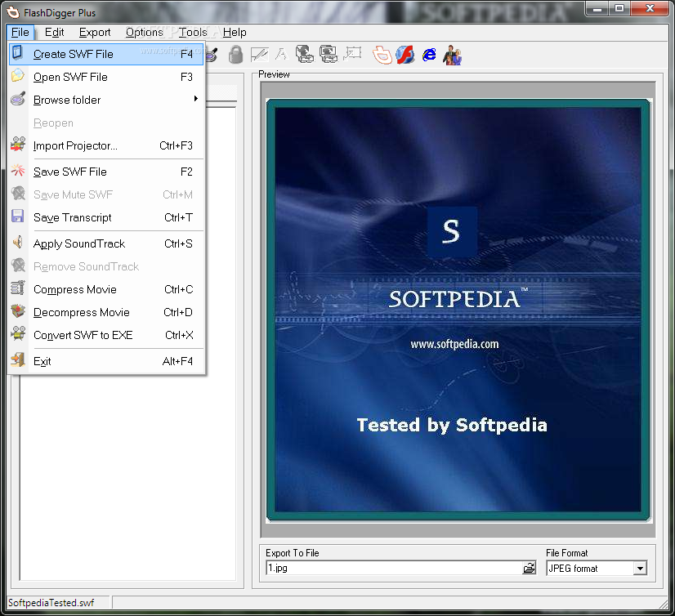The width and height of the screenshot is (675, 616).
Task: Click the Exit door icon
Action: 18,359
